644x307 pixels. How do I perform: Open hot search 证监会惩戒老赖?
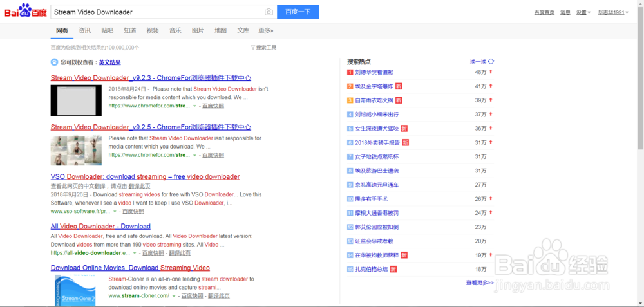(374, 241)
